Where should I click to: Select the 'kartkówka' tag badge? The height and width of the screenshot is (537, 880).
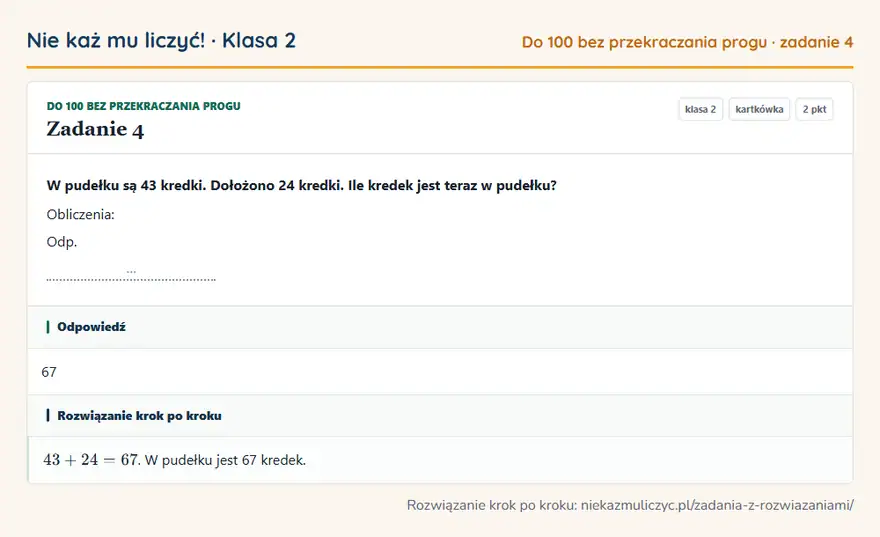(x=759, y=109)
